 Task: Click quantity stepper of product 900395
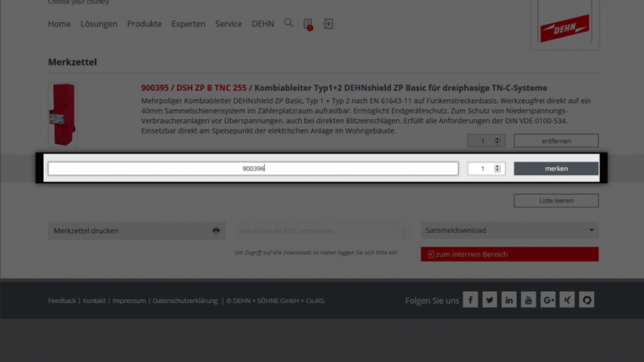pos(497,141)
